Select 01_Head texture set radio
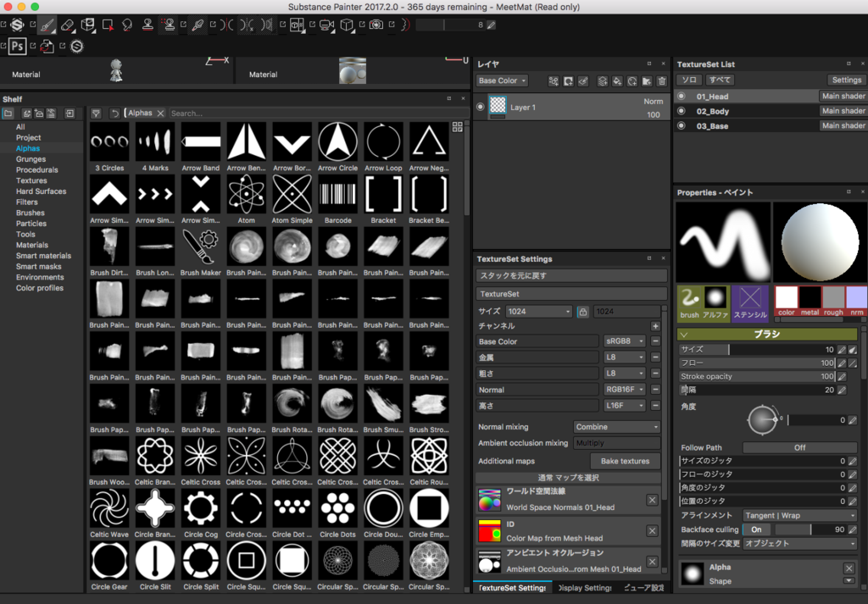The height and width of the screenshot is (604, 868). tap(682, 97)
